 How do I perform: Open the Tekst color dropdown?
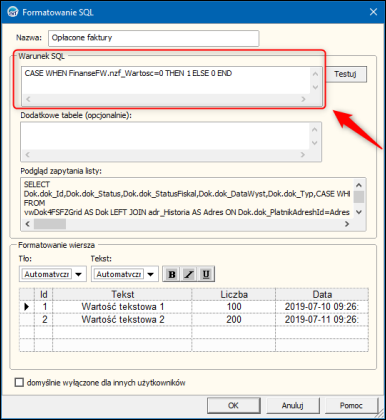tap(151, 274)
